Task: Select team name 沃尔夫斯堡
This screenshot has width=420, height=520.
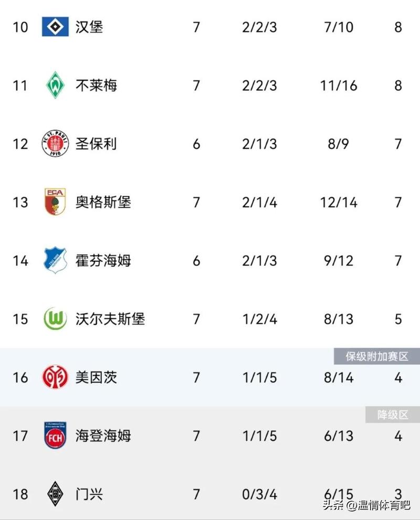Action: [110, 319]
